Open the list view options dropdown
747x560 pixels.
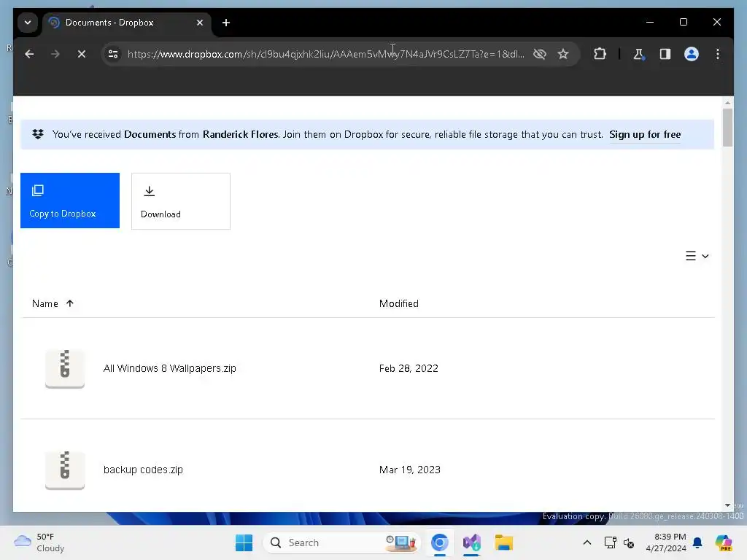[x=697, y=256]
